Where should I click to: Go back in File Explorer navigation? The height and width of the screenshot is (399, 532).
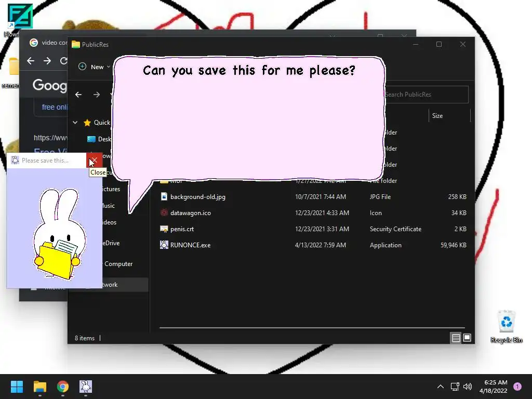click(x=78, y=95)
